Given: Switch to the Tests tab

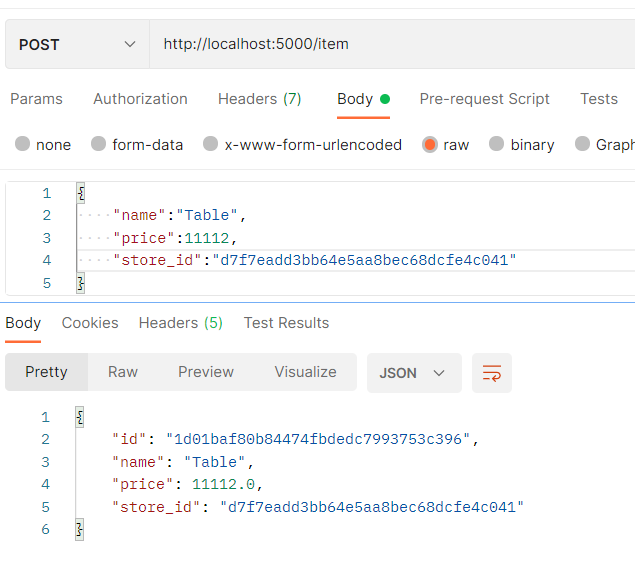Looking at the screenshot, I should 599,99.
